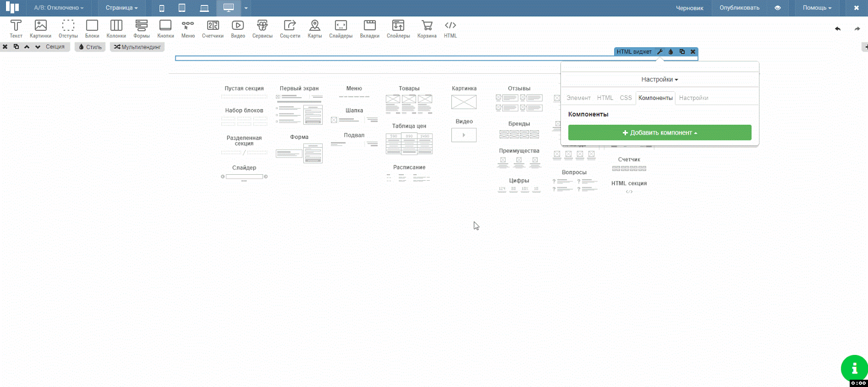
Task: Select the HTML code tool in toolbar
Action: (450, 29)
